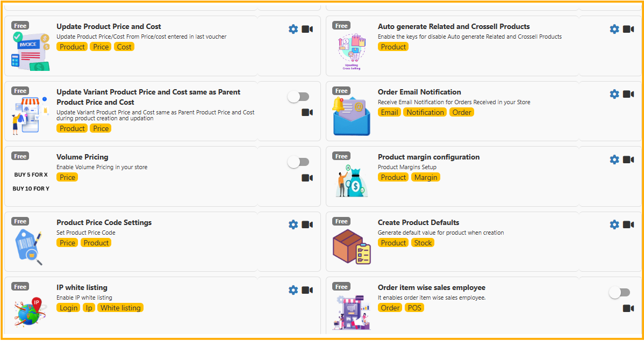This screenshot has width=644, height=341.
Task: Turn on Order item wise sales employee
Action: pos(619,293)
